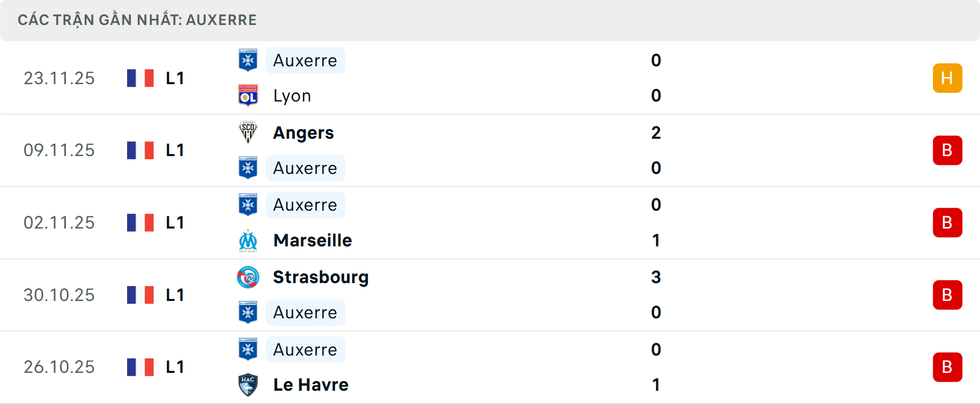Click the Angers SCO club crest

coord(248,133)
